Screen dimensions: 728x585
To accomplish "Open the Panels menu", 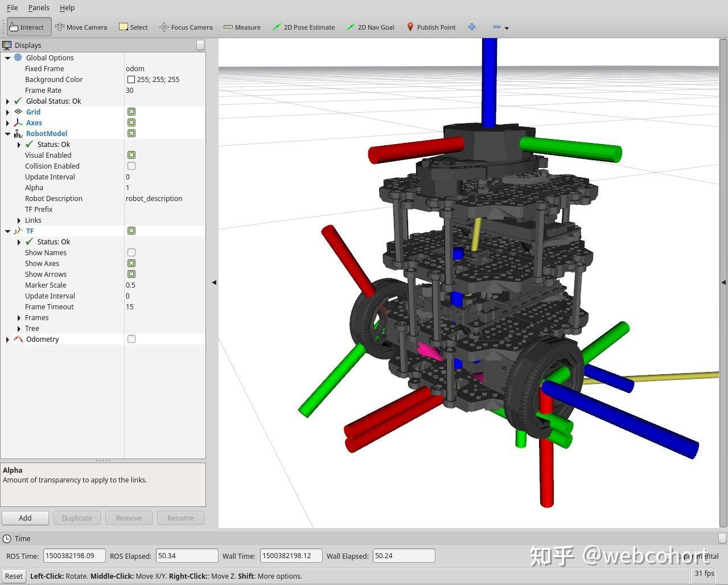I will point(39,7).
